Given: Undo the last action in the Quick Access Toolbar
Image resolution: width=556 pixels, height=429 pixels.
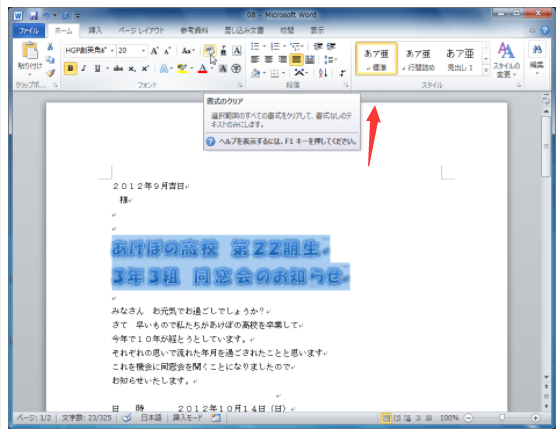Looking at the screenshot, I should 46,16.
